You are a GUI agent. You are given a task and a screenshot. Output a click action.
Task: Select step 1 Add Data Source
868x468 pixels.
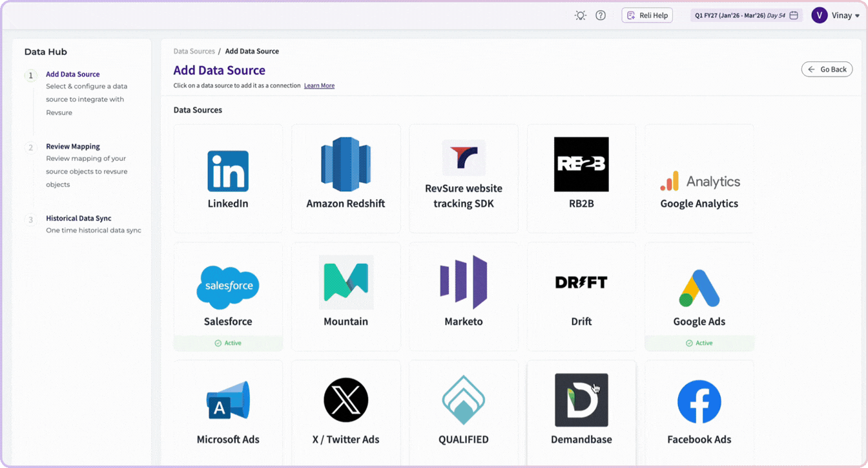coord(73,74)
